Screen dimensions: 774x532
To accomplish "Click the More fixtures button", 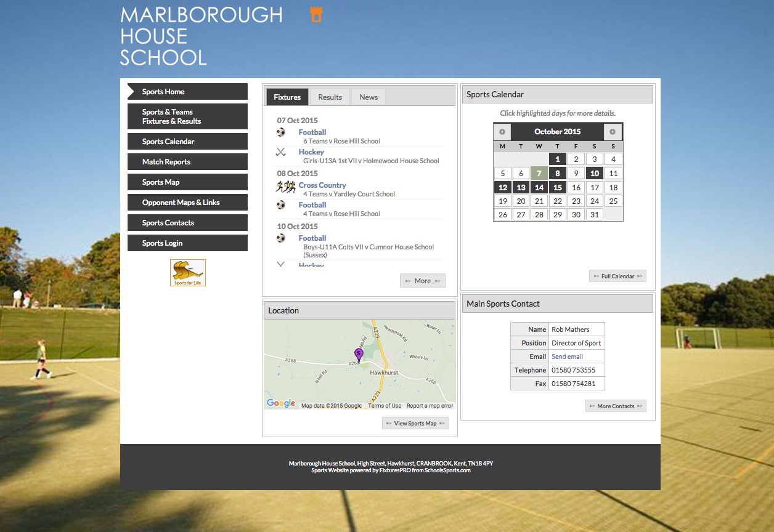I will coord(423,281).
